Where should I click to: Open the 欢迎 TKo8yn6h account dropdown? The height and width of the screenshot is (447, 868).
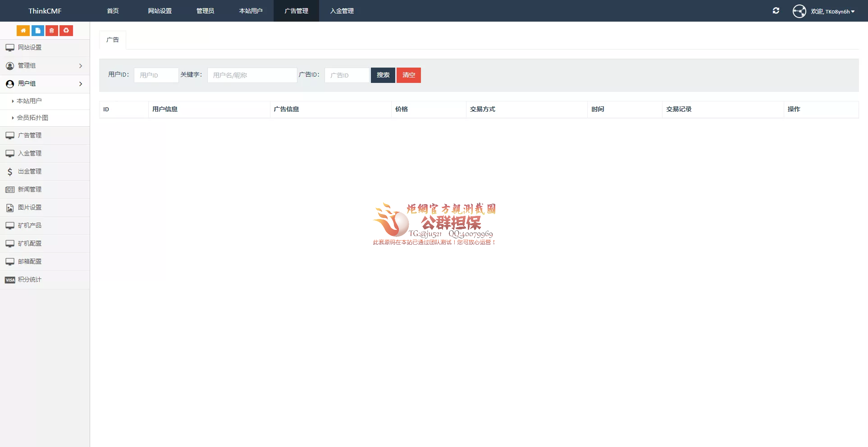(832, 11)
